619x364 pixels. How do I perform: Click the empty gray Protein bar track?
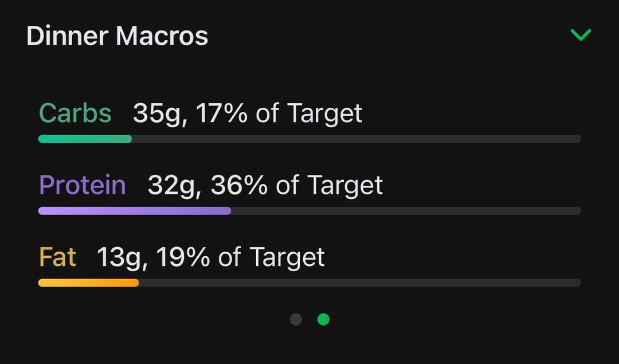click(x=406, y=211)
